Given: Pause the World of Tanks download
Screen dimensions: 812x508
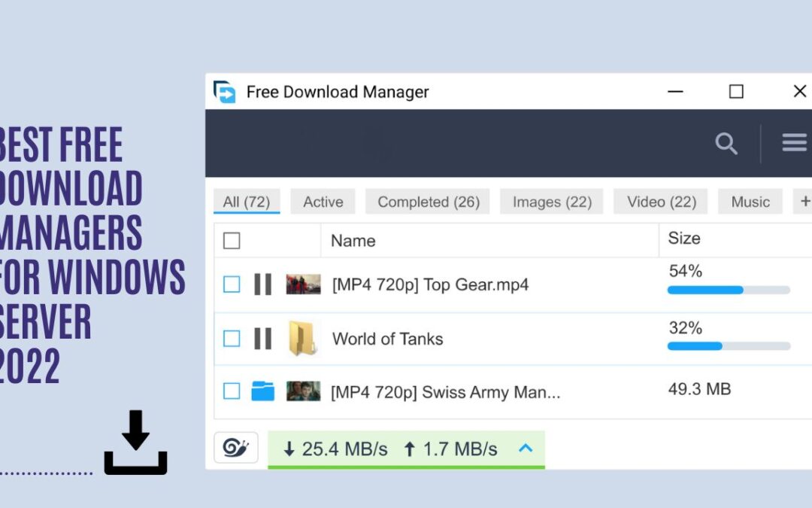Looking at the screenshot, I should pyautogui.click(x=262, y=339).
